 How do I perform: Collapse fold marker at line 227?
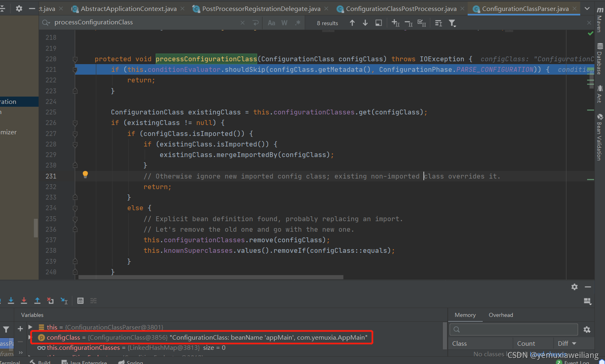(75, 134)
